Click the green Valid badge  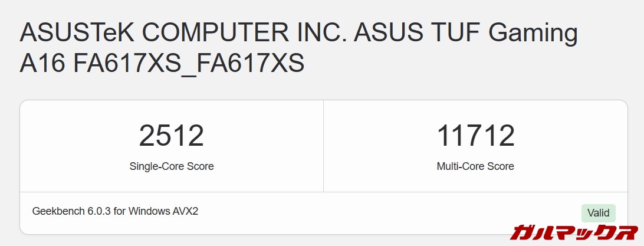(x=598, y=213)
